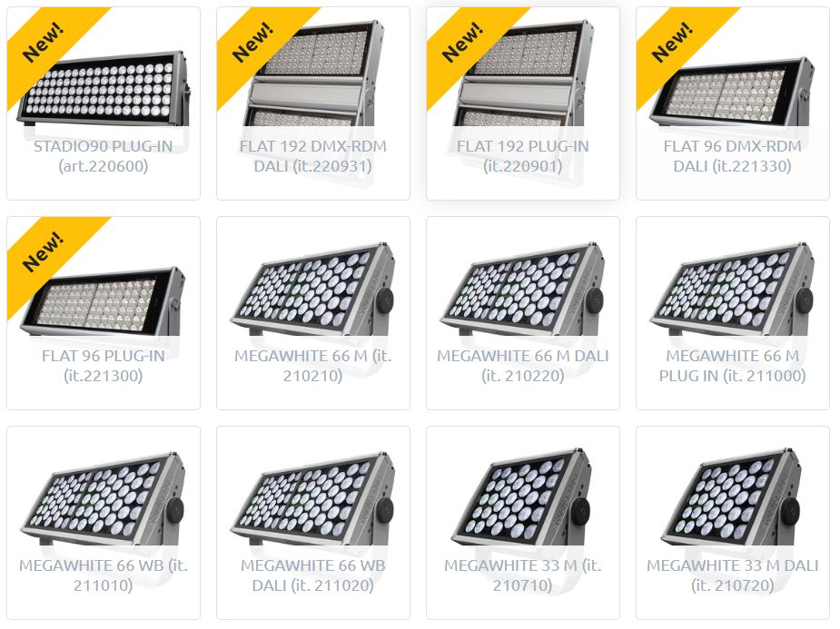Click the New! ribbon on FLAT 96 PLUG-IN
The height and width of the screenshot is (629, 840).
click(x=44, y=252)
